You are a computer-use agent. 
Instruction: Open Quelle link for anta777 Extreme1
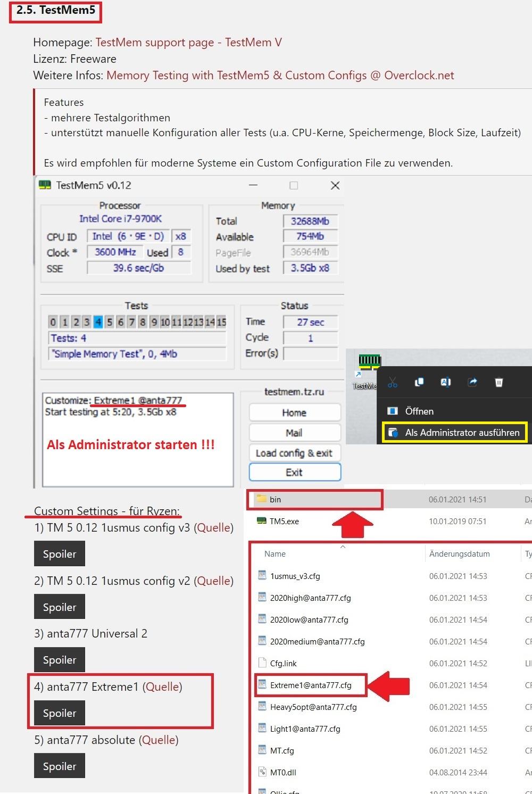[162, 687]
